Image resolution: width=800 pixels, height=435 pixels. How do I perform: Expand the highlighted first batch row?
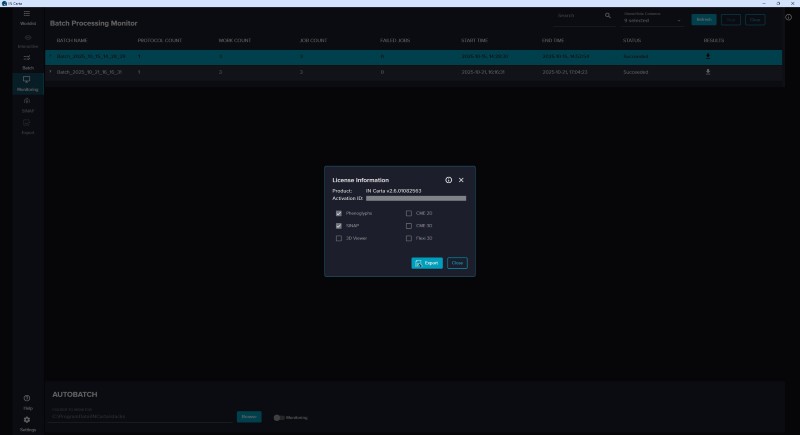[x=50, y=56]
